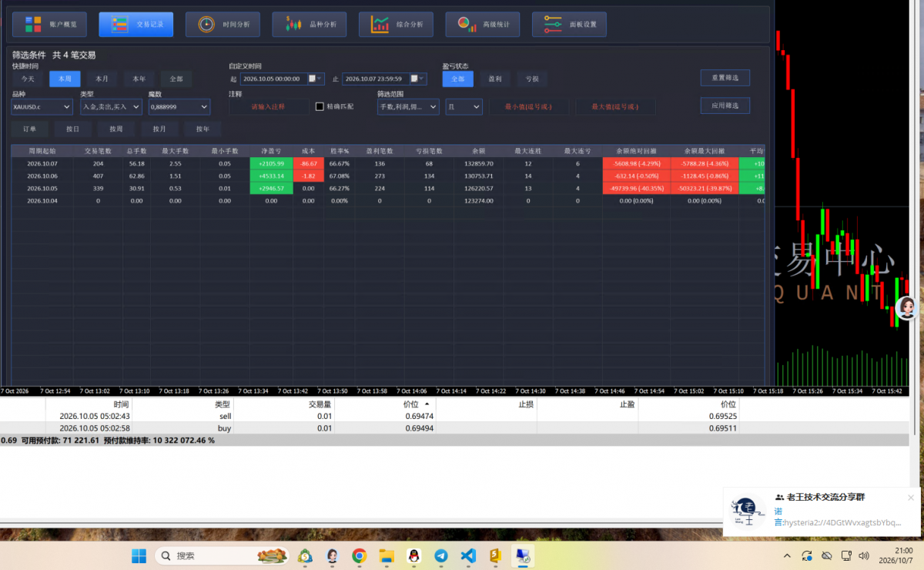Open Google Chrome from the taskbar

click(x=359, y=555)
